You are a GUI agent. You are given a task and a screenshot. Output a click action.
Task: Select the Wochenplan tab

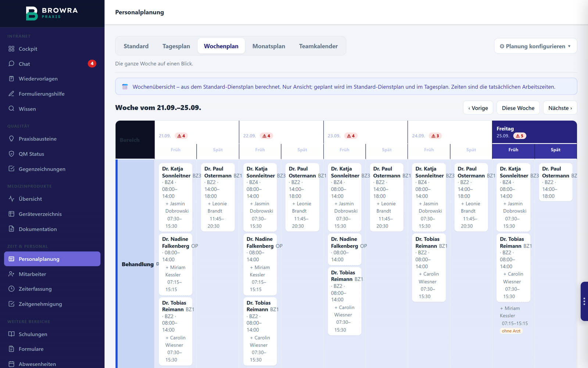coord(221,46)
